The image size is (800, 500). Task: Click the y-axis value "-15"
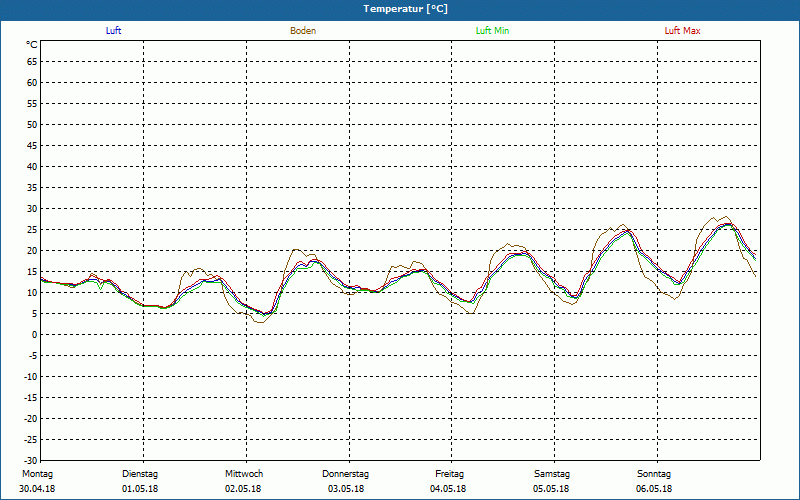click(x=31, y=398)
